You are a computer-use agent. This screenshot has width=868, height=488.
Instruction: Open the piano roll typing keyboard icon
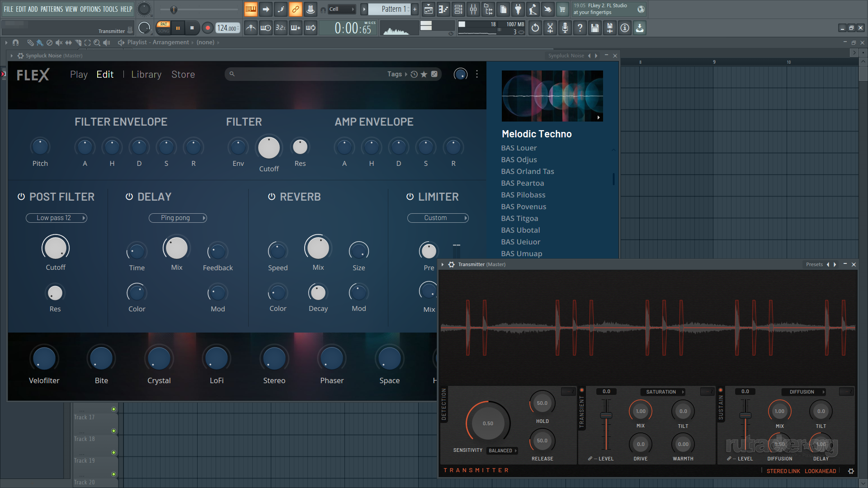pyautogui.click(x=250, y=9)
